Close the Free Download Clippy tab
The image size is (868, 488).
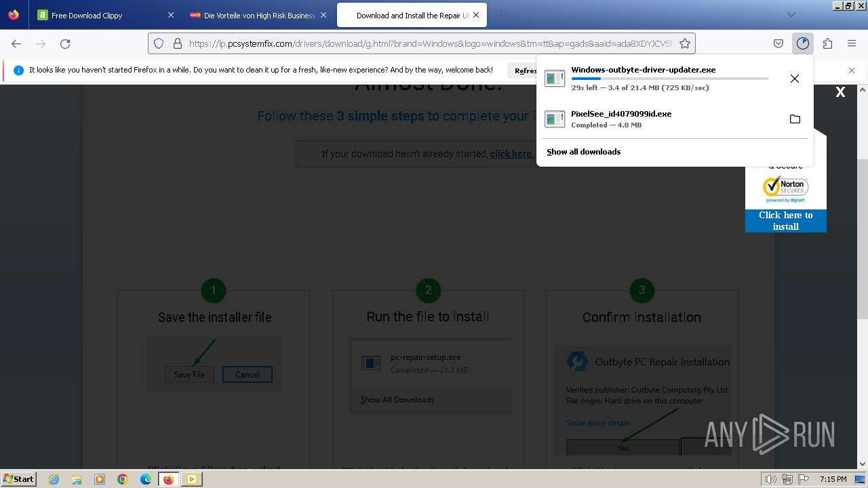[170, 15]
